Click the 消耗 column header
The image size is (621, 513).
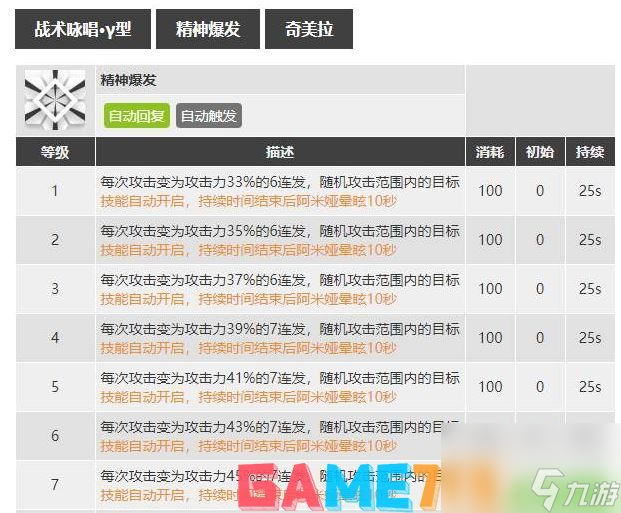point(490,152)
